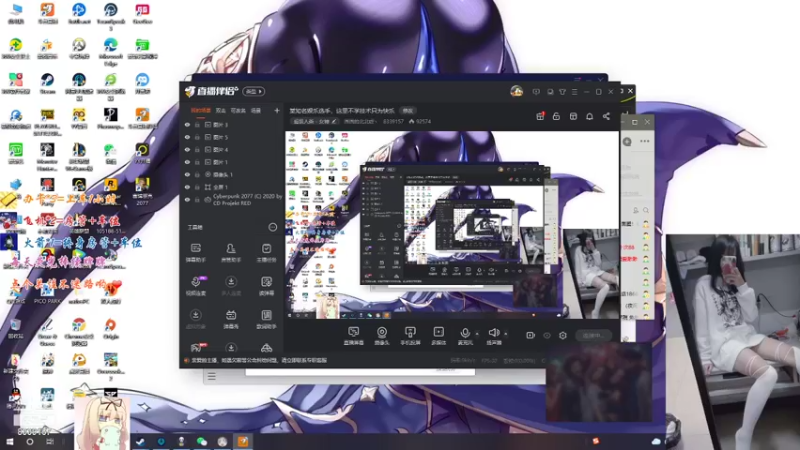Image resolution: width=800 pixels, height=450 pixels.
Task: Open the feedback message icon in the title bar
Action: (536, 92)
